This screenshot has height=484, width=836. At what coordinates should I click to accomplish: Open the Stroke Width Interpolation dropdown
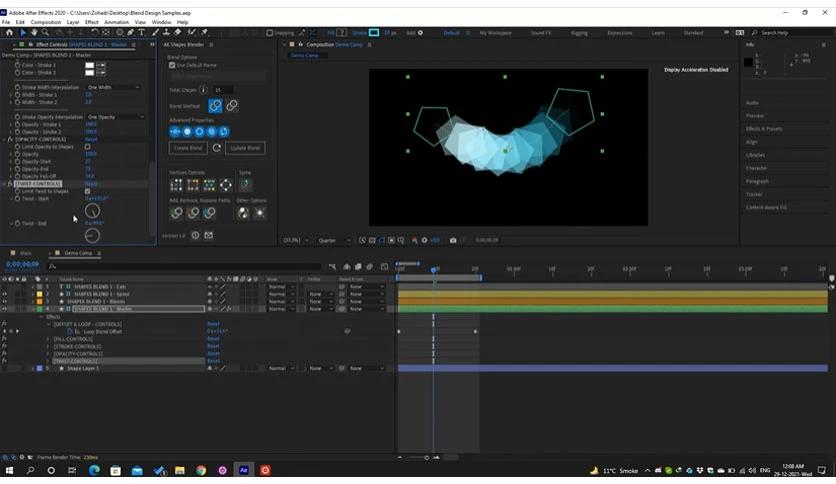click(x=113, y=87)
